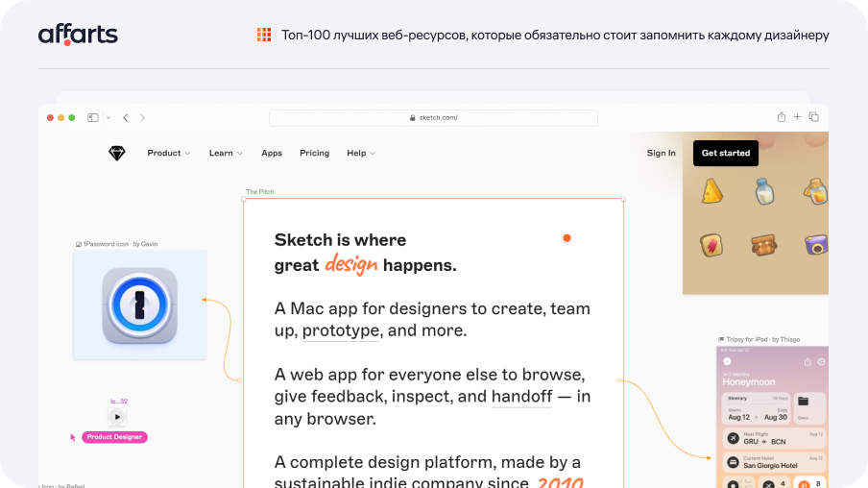This screenshot has width=868, height=488.
Task: Click the underlined 'prototype' link
Action: pos(341,330)
